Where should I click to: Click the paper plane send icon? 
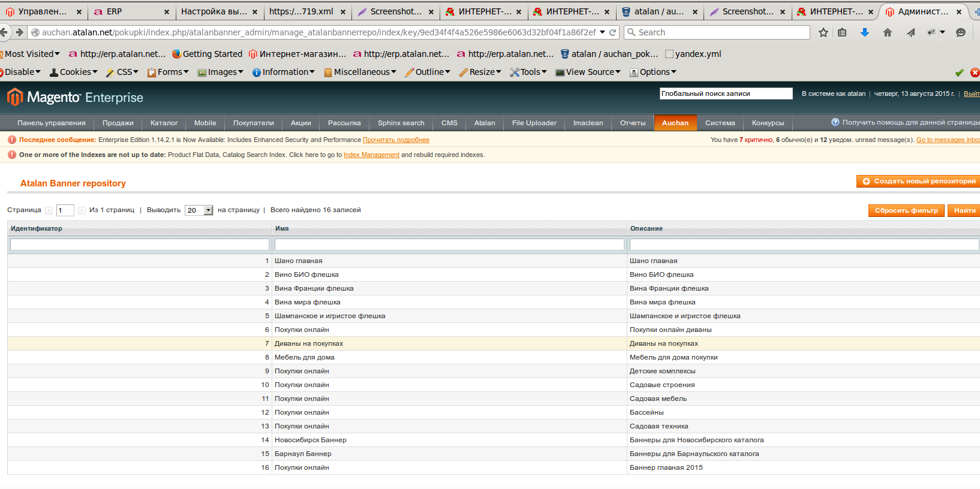(910, 32)
